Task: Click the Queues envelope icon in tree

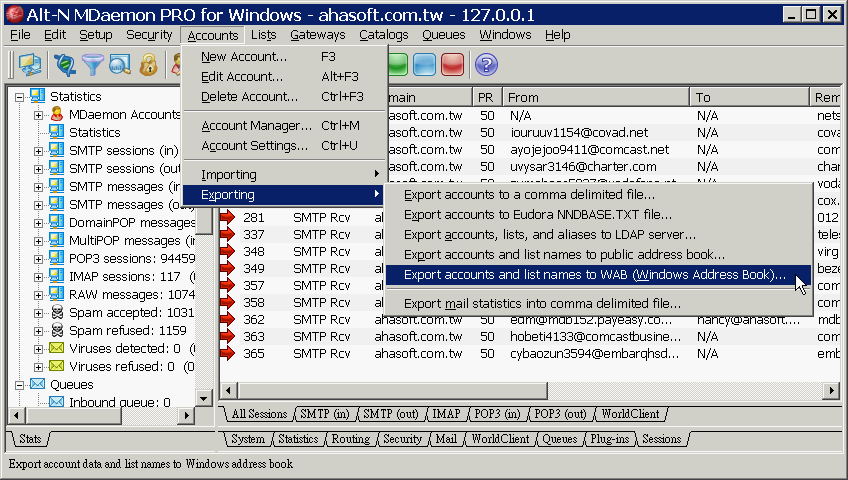Action: pos(37,384)
